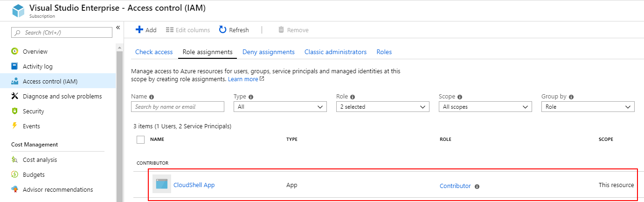The width and height of the screenshot is (644, 202).
Task: Click the Refresh button label
Action: pos(239,30)
